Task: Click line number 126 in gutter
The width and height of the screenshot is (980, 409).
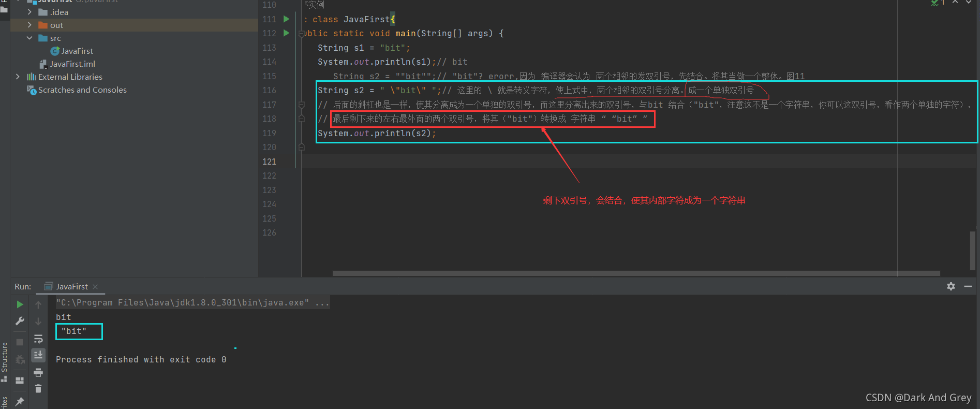Action: tap(269, 232)
